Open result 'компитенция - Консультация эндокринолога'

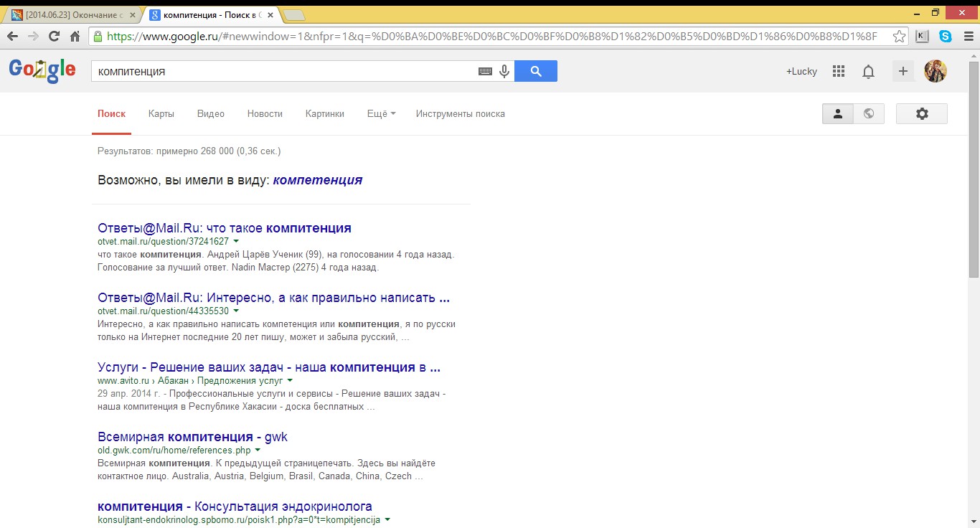(x=235, y=506)
